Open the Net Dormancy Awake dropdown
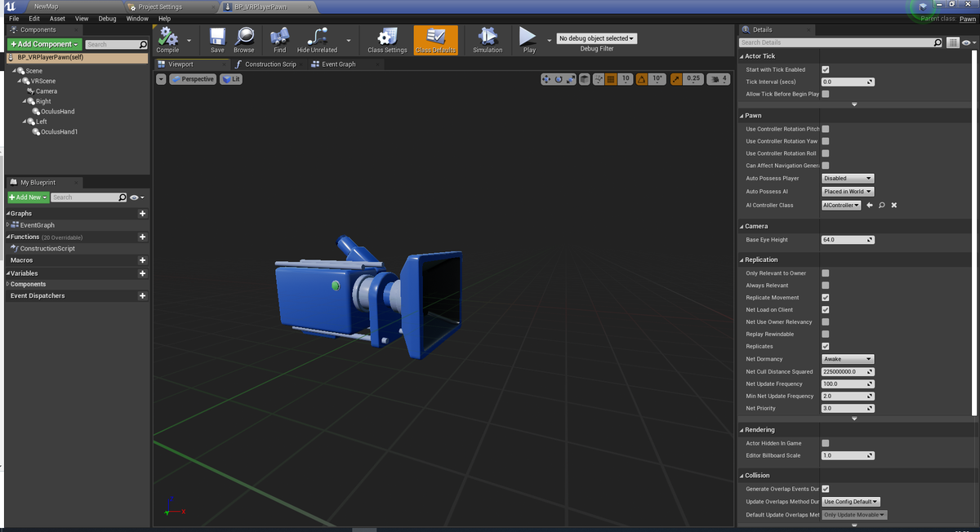Image resolution: width=980 pixels, height=532 pixels. [x=848, y=359]
